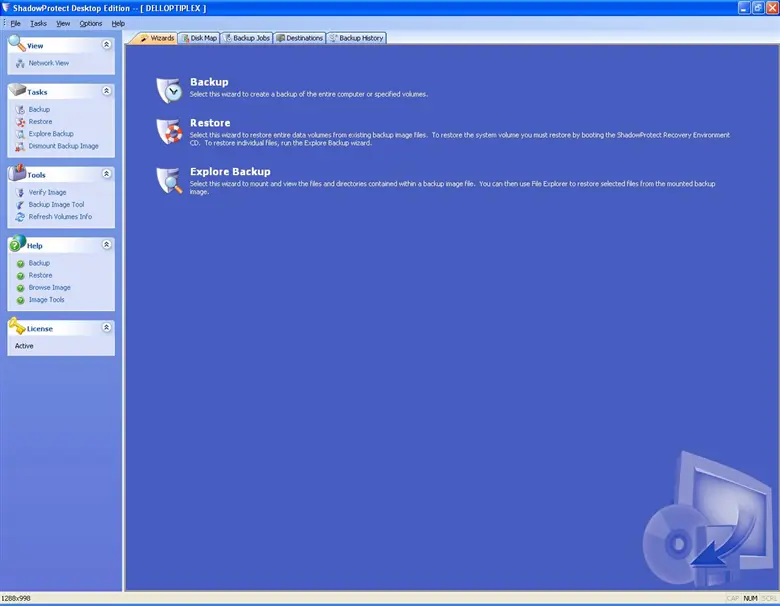Open Backup help topic link
The width and height of the screenshot is (780, 606).
[39, 263]
